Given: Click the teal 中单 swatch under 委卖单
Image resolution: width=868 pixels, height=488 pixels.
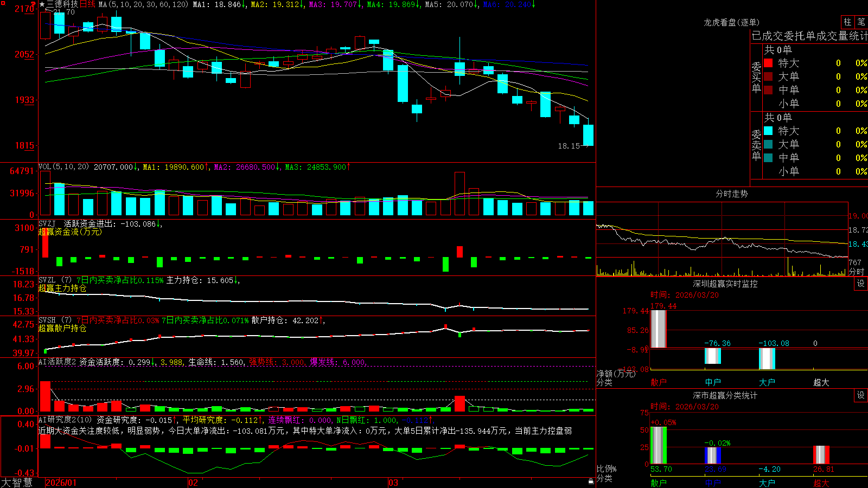Looking at the screenshot, I should coord(768,158).
